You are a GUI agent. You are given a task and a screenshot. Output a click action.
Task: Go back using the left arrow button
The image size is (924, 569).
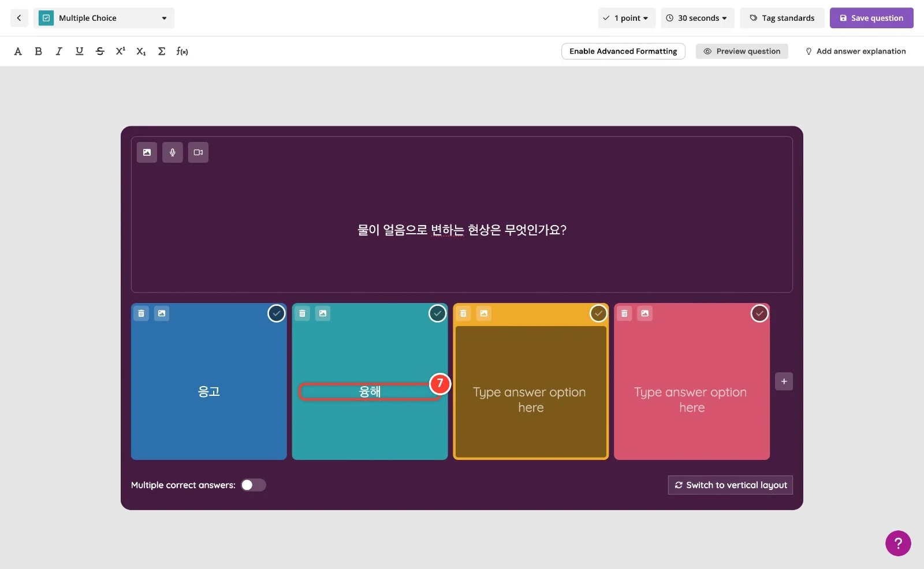coord(19,18)
